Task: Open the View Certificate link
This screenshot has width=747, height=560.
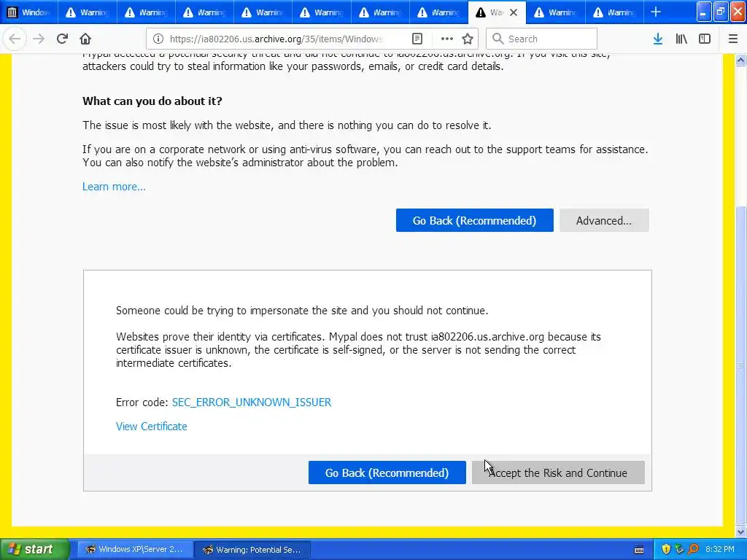Action: coord(152,426)
